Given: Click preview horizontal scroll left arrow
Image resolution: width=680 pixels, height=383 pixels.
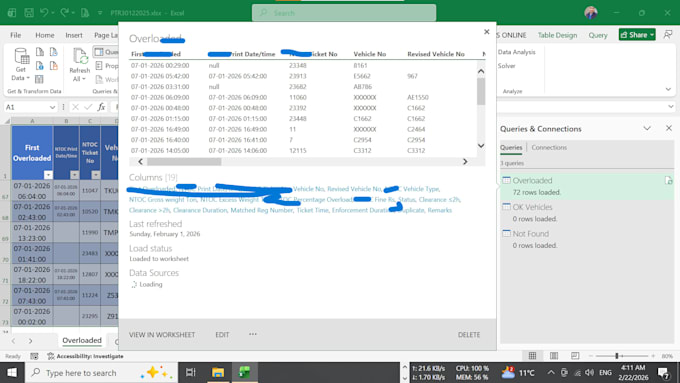Looking at the screenshot, I should (x=140, y=161).
